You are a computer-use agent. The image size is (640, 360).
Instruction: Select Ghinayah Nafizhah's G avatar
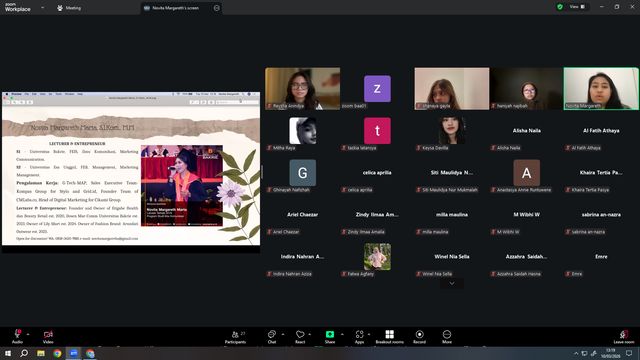pos(302,173)
